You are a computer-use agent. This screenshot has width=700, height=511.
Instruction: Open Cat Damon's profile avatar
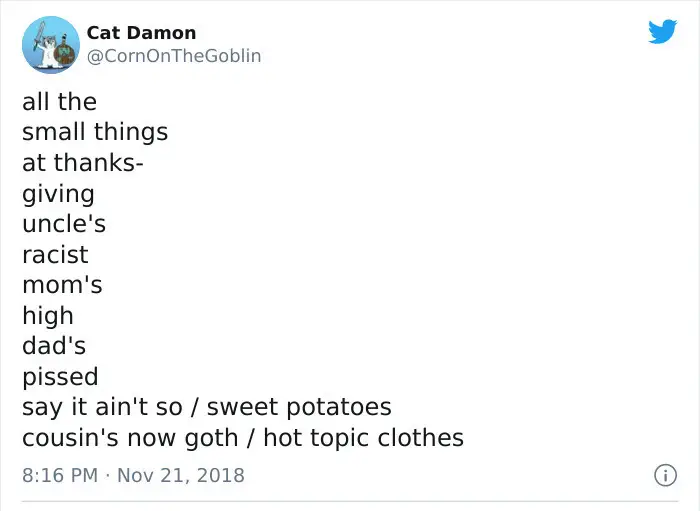[51, 45]
